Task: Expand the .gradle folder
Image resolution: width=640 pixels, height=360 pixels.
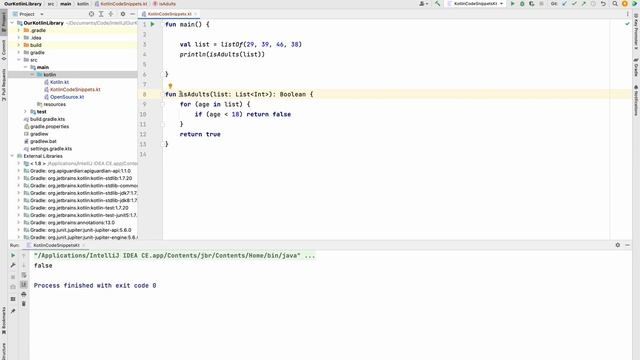Action: pyautogui.click(x=19, y=30)
